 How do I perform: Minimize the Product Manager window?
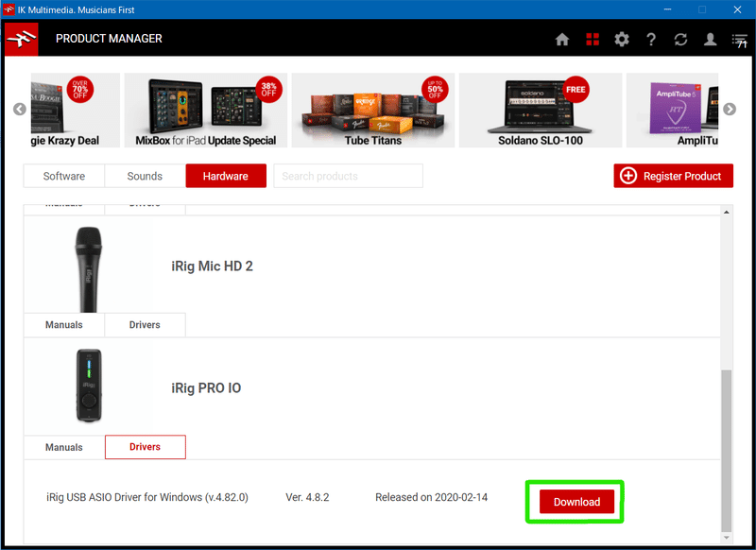tap(667, 9)
